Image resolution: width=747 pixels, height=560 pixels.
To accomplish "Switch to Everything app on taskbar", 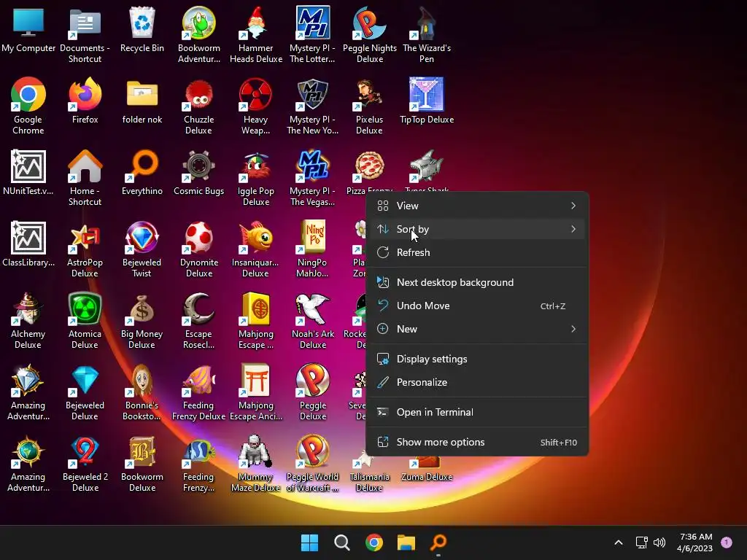I will [438, 542].
